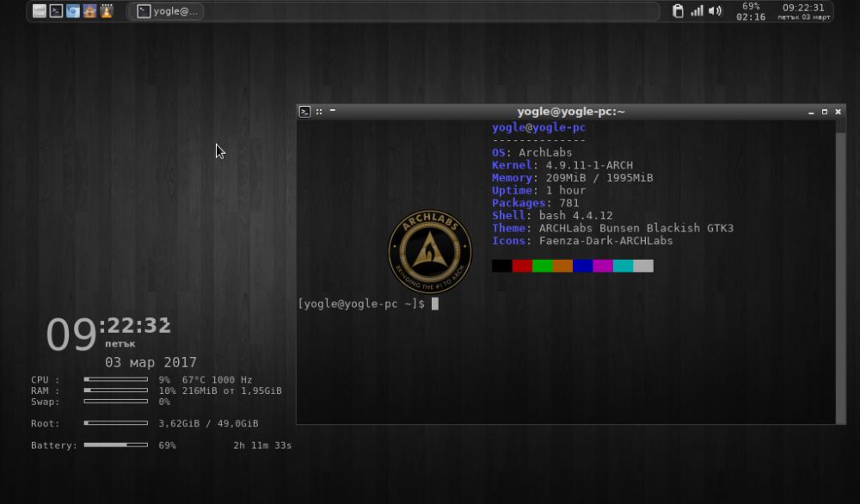
Task: Click the ARCHLabs logo in terminal
Action: tap(430, 252)
